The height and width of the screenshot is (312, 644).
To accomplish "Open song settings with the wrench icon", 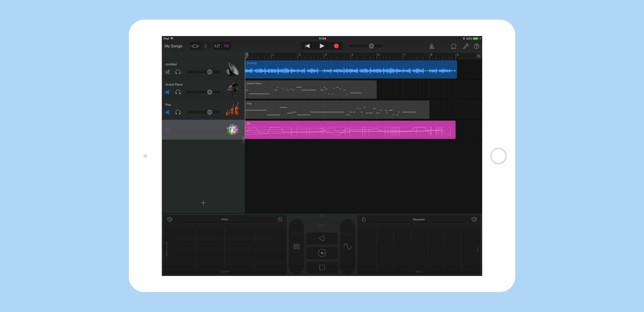I will coord(466,46).
